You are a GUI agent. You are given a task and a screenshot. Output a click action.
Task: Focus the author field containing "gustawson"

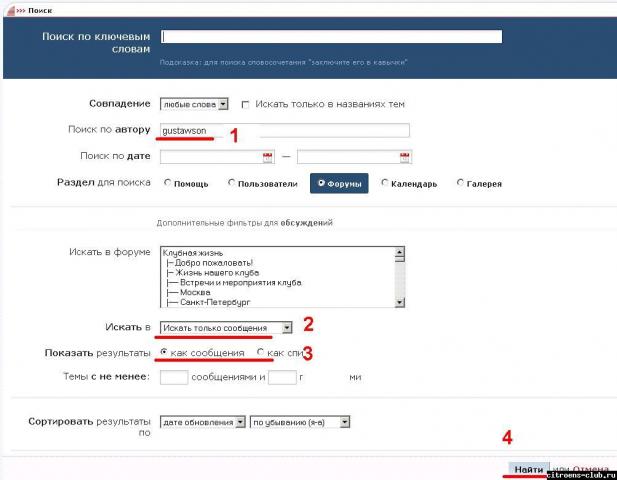click(x=283, y=130)
